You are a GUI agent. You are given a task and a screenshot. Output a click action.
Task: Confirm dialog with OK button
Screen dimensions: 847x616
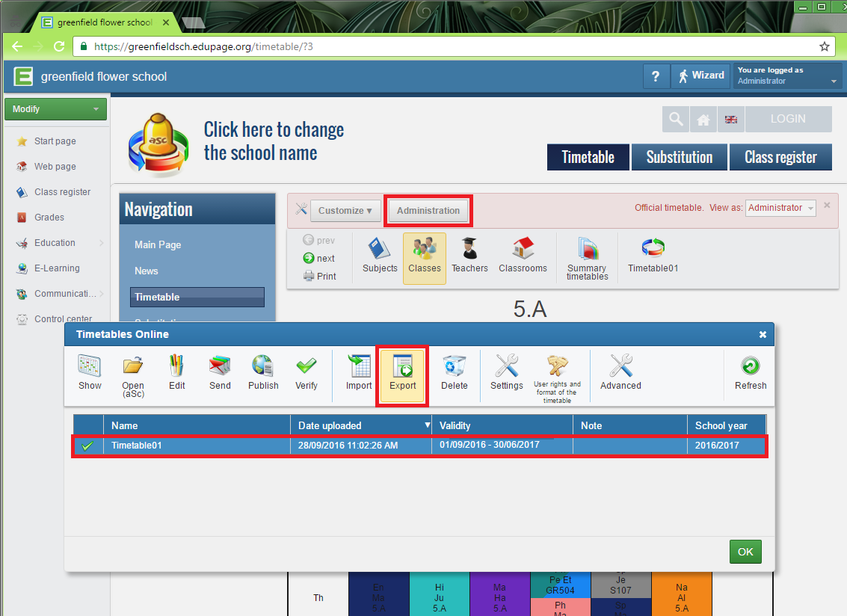coord(745,552)
